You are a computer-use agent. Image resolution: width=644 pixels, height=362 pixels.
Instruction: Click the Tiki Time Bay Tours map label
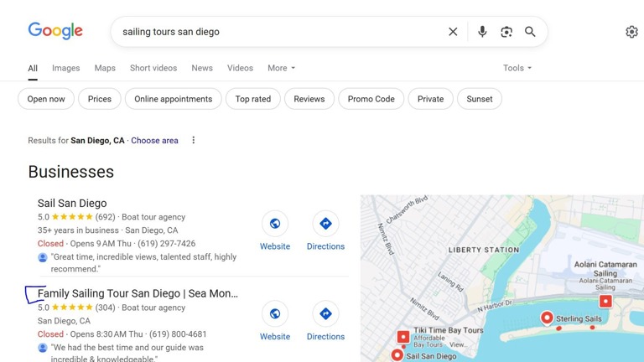tap(449, 330)
